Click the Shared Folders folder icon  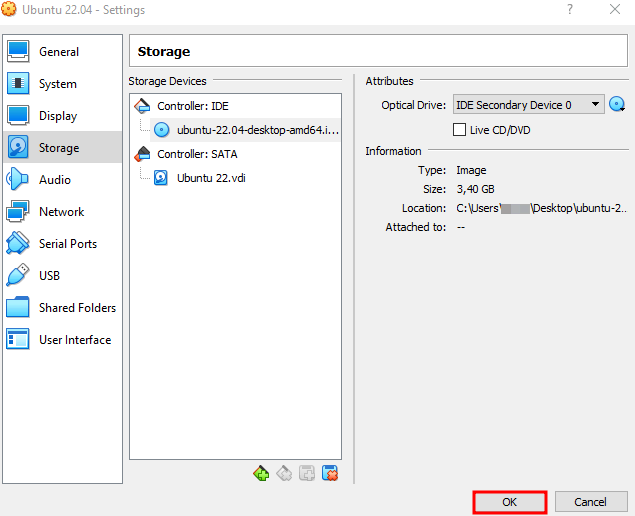pyautogui.click(x=18, y=307)
